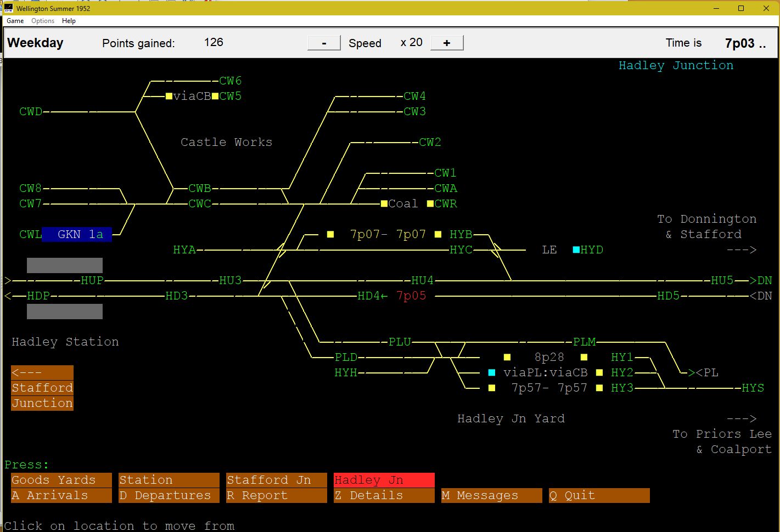The height and width of the screenshot is (532, 780).
Task: Click the yellow square left of CW5
Action: (215, 96)
